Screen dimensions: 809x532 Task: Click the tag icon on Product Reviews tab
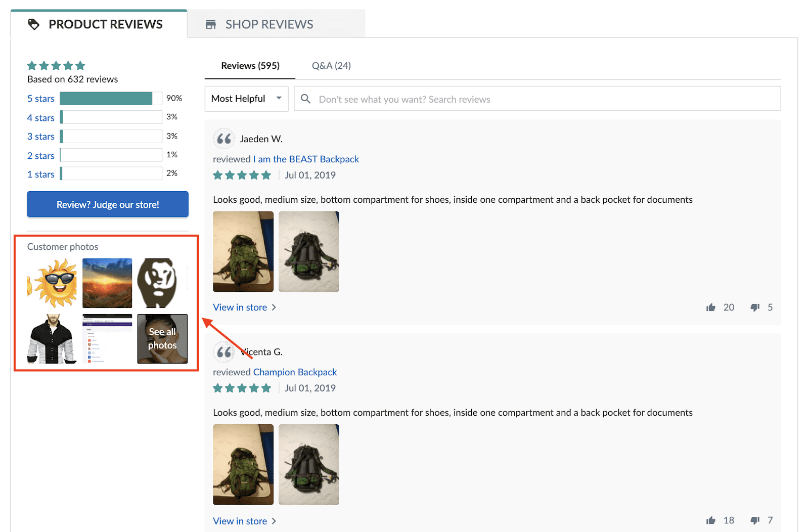click(x=34, y=24)
